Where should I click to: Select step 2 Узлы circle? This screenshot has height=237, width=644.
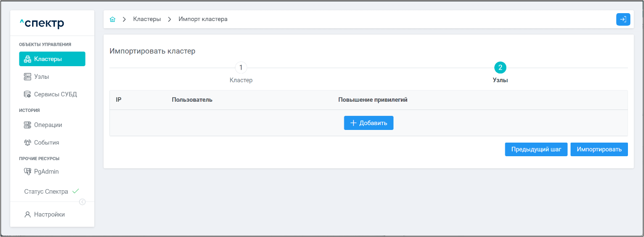point(500,68)
